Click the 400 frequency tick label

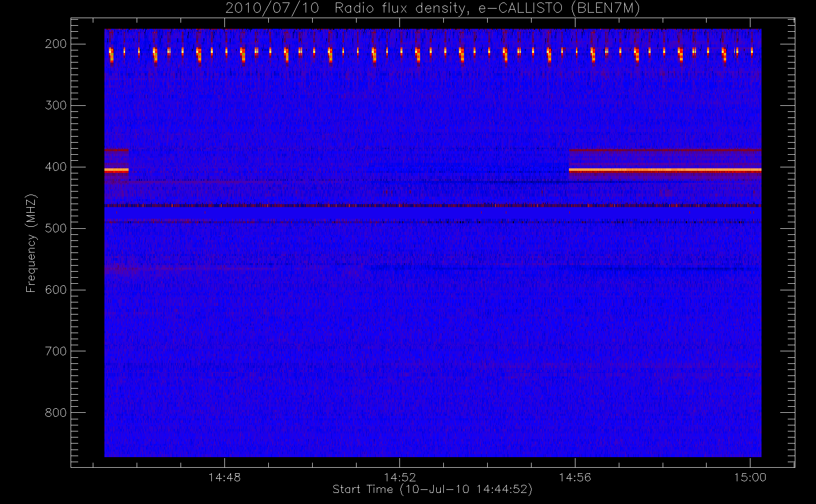[x=56, y=167]
